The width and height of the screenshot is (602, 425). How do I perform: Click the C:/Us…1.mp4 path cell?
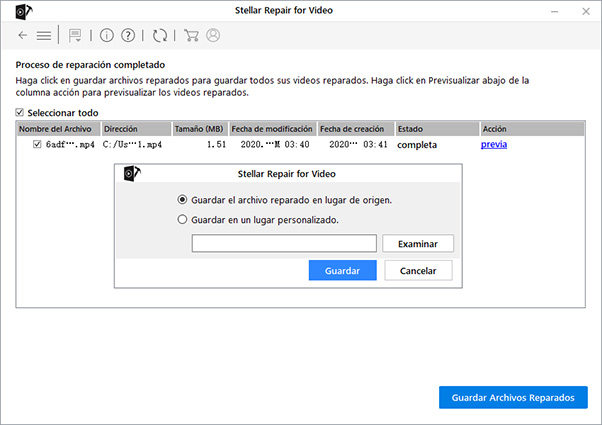pos(132,145)
